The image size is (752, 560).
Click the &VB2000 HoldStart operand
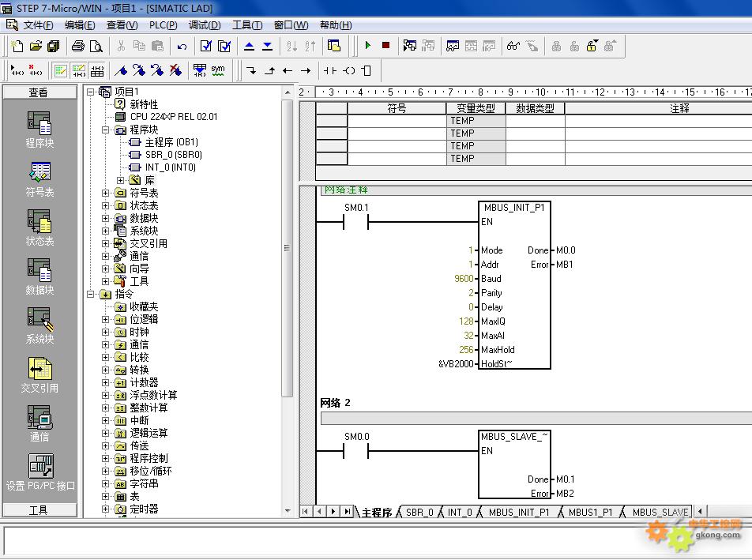coord(456,364)
